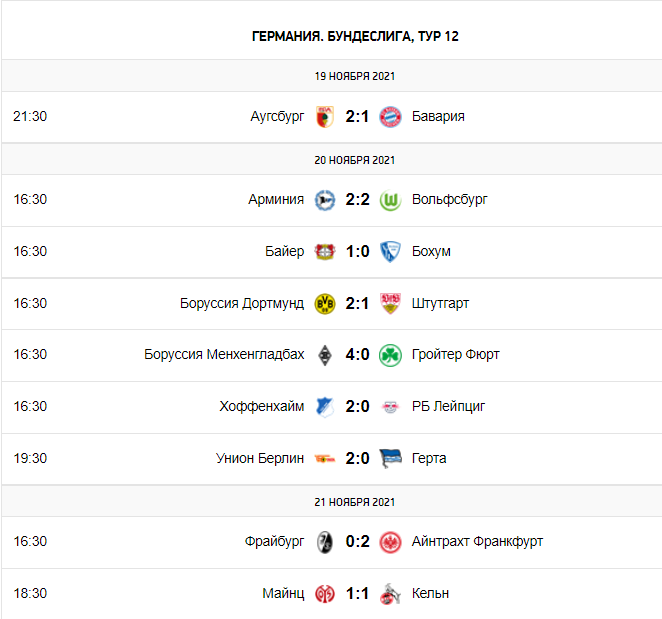
Task: Click the Eintracht Frankfurt eagle logo
Action: 390,541
